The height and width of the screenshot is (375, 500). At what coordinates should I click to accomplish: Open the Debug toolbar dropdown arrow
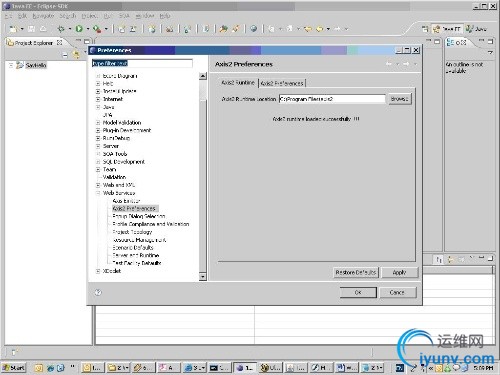[70, 29]
